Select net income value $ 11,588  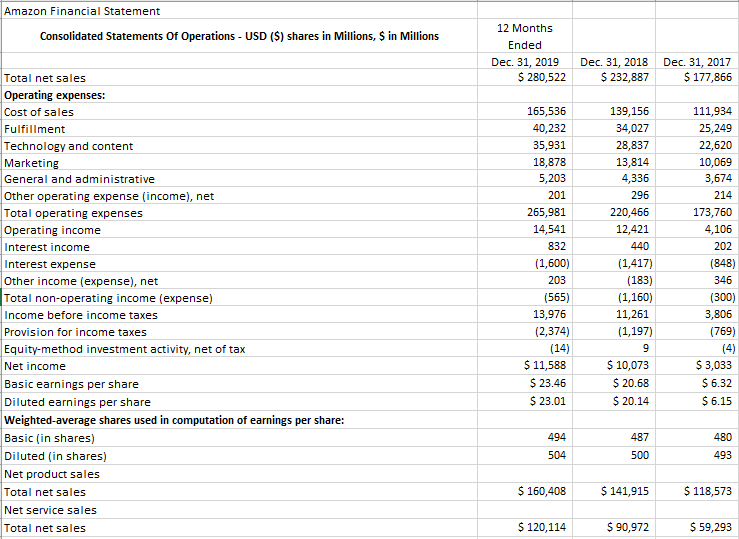pyautogui.click(x=545, y=365)
